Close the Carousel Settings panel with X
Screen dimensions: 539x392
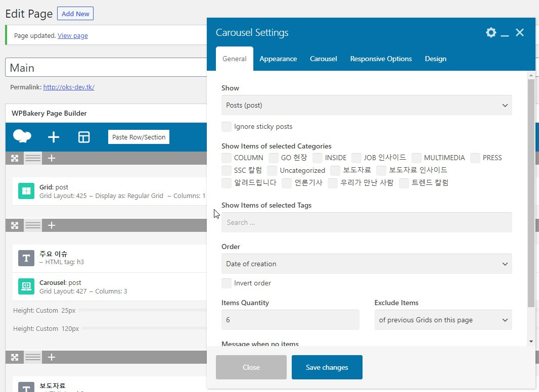pyautogui.click(x=520, y=33)
